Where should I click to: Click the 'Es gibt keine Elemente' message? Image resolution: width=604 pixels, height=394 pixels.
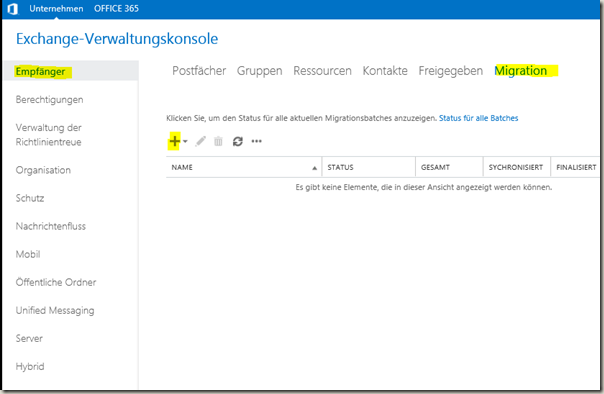424,188
